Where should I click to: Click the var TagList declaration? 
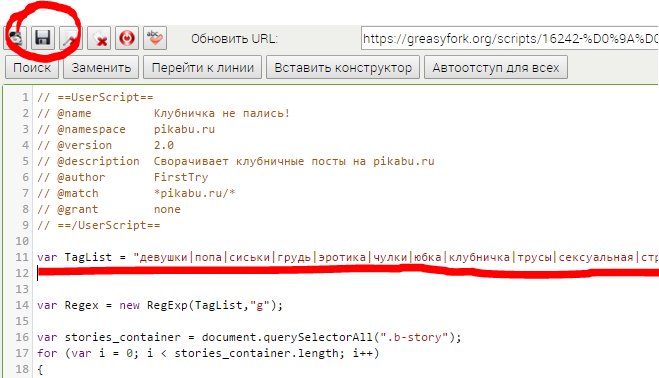click(74, 257)
